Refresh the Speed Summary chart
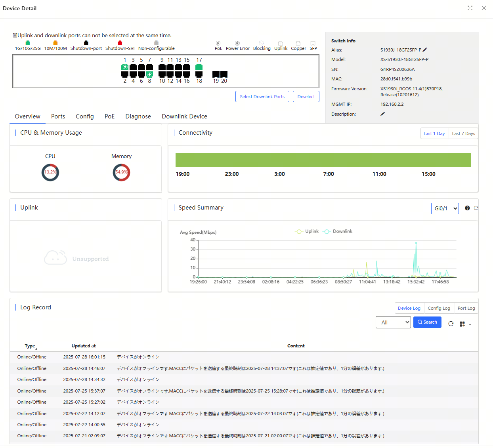The image size is (493, 448). [x=476, y=208]
